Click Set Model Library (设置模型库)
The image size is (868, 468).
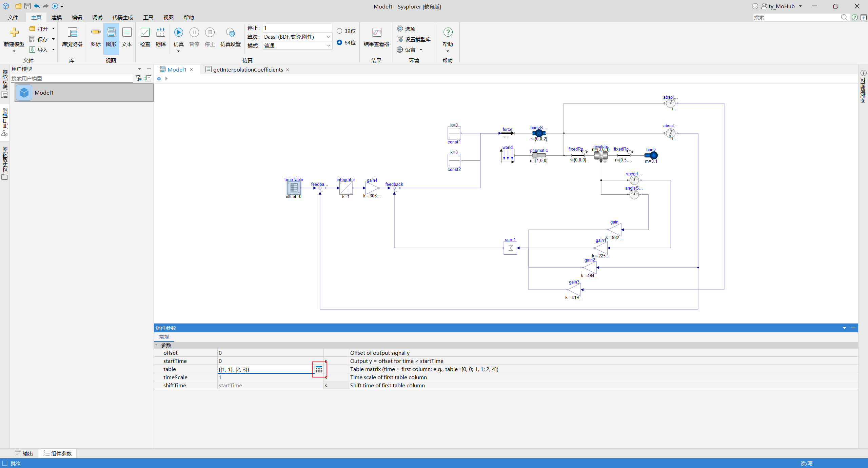click(x=414, y=39)
